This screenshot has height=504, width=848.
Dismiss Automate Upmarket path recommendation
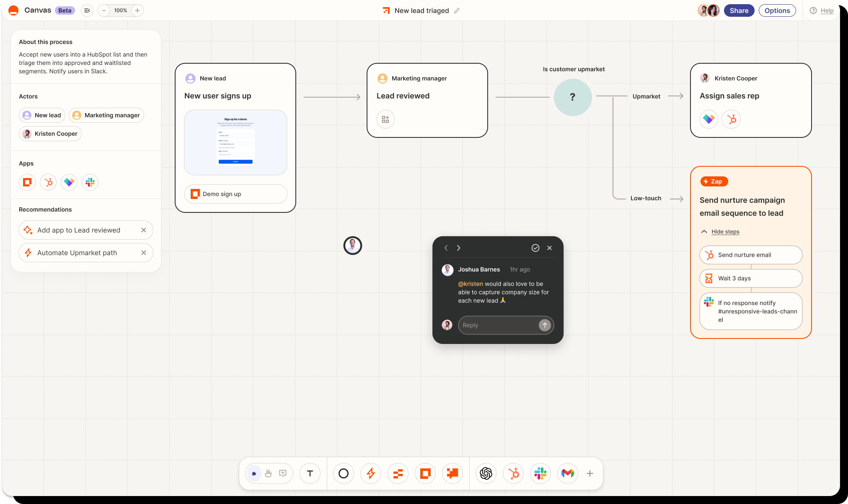144,253
